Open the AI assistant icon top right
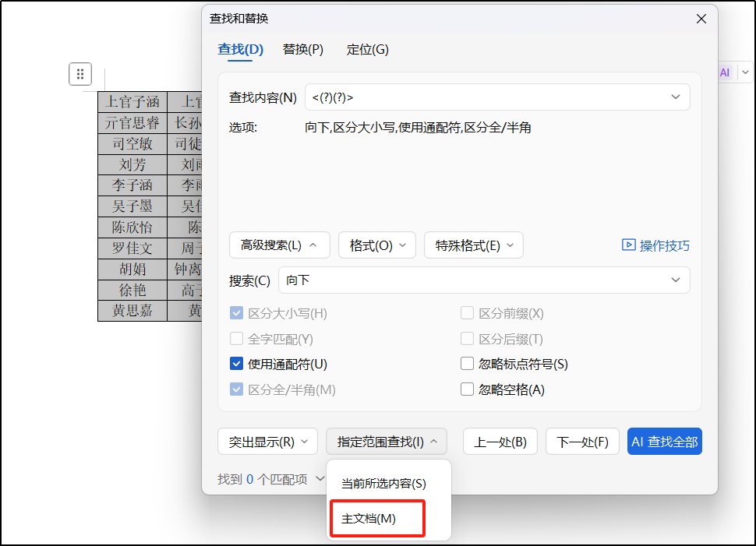This screenshot has width=756, height=546. pos(724,72)
